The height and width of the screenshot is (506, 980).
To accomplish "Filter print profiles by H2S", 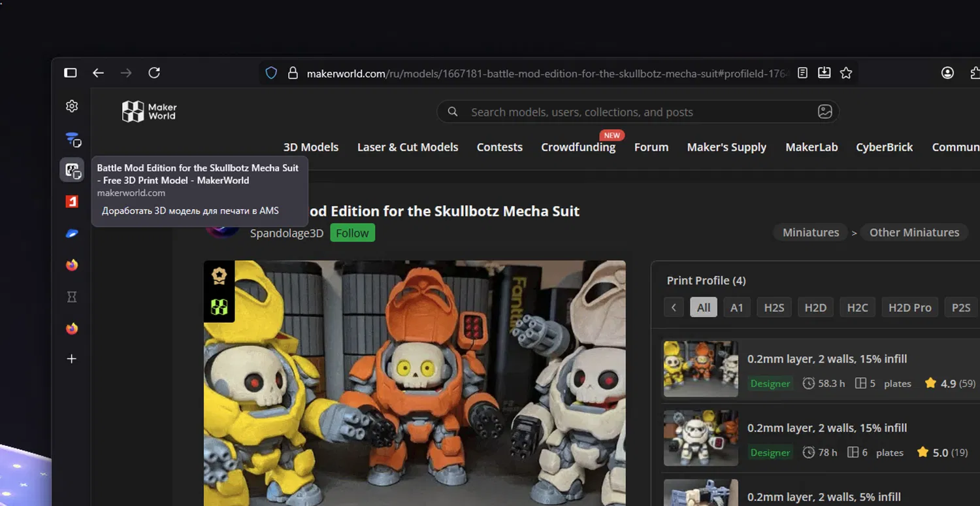I will (x=774, y=307).
